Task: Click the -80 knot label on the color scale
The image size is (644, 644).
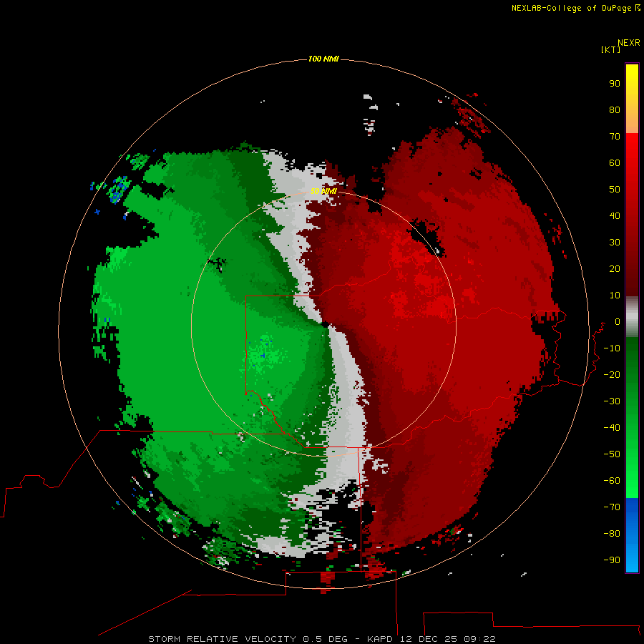Action: (x=612, y=534)
